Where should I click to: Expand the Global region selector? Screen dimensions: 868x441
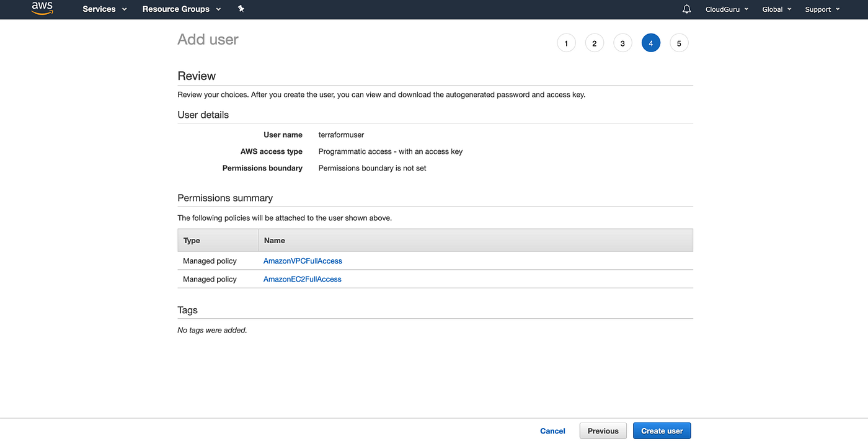[x=776, y=9]
